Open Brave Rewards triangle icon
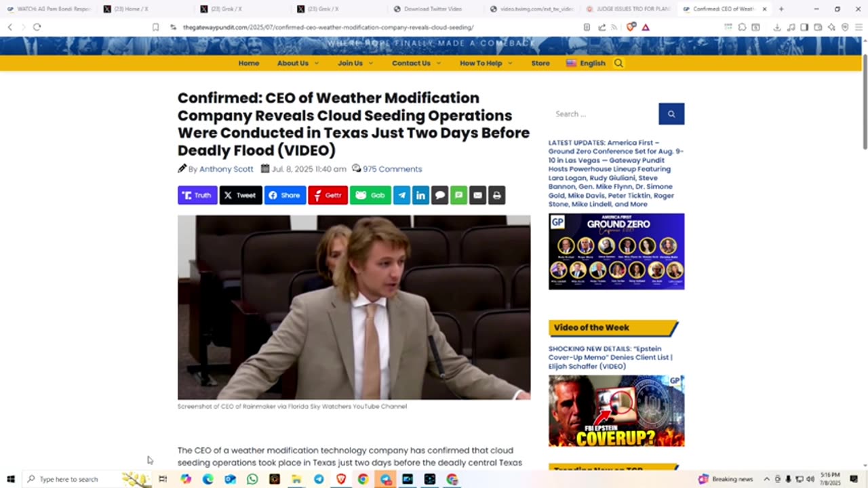Image resolution: width=868 pixels, height=488 pixels. tap(646, 27)
